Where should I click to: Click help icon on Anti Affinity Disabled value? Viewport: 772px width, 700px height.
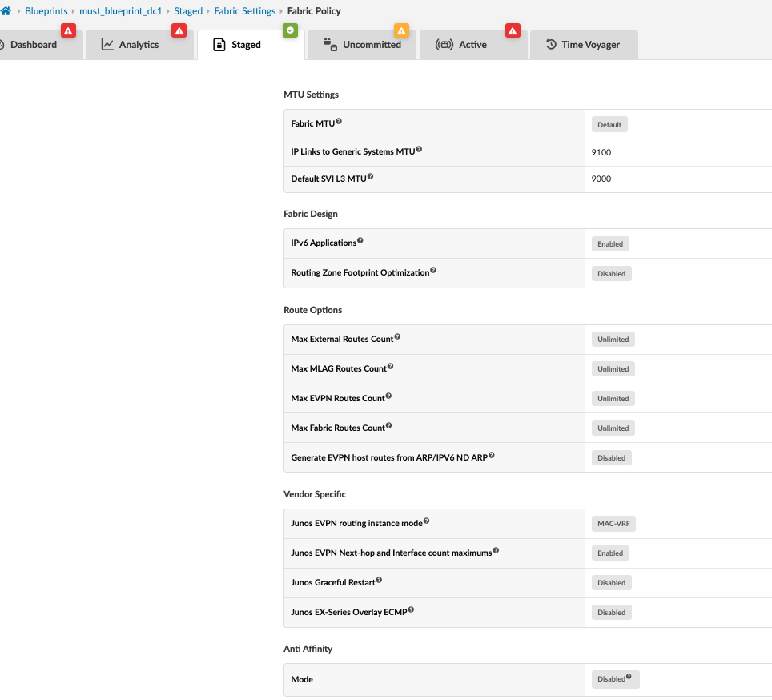coord(629,678)
